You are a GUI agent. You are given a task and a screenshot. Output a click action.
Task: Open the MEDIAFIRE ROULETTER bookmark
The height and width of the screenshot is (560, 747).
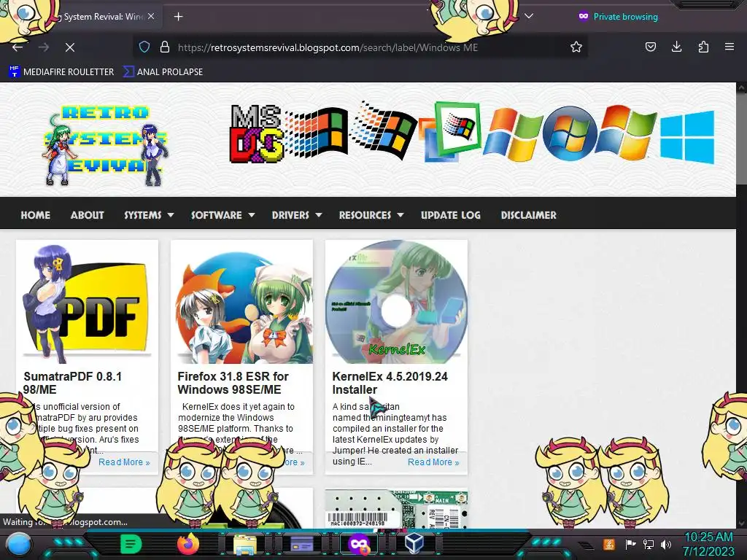(x=61, y=72)
